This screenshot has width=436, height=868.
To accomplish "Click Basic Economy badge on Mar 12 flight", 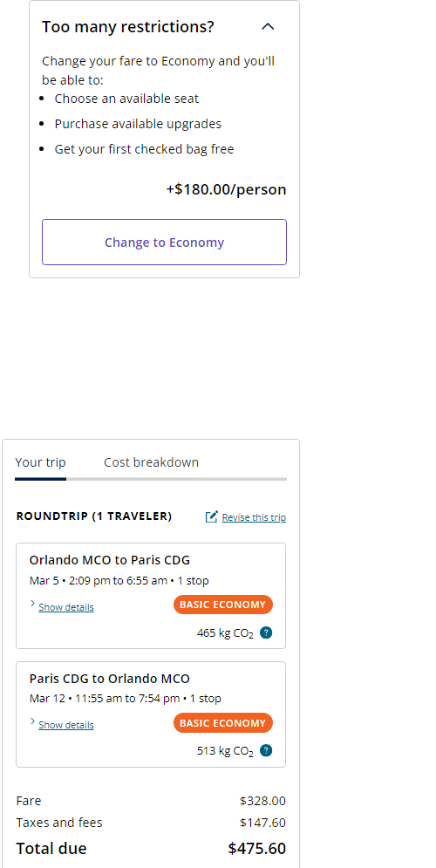I will tap(223, 722).
